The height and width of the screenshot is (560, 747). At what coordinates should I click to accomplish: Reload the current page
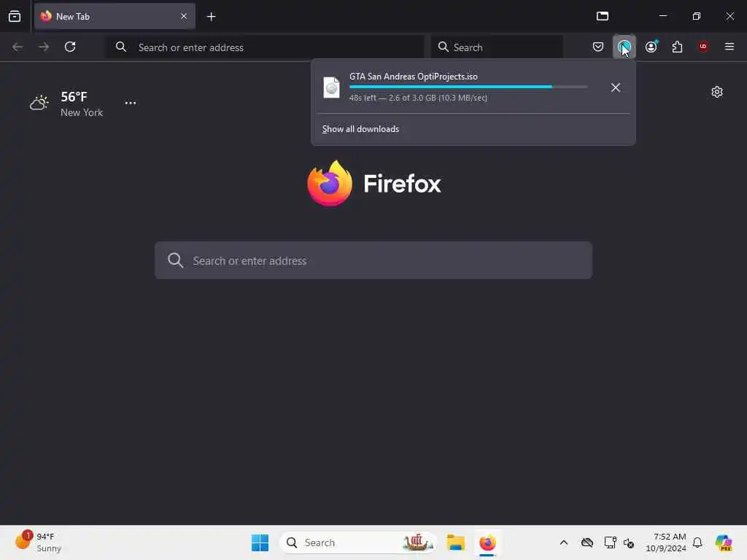click(70, 47)
